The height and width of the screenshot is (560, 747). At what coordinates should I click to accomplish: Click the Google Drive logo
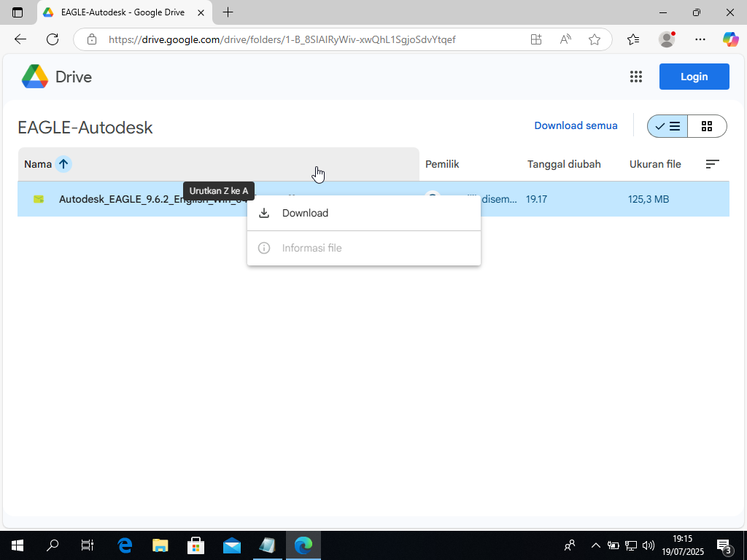tap(35, 77)
